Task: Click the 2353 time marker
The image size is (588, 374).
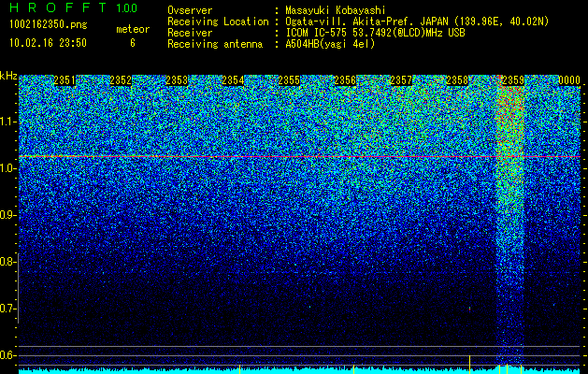Action: [177, 80]
